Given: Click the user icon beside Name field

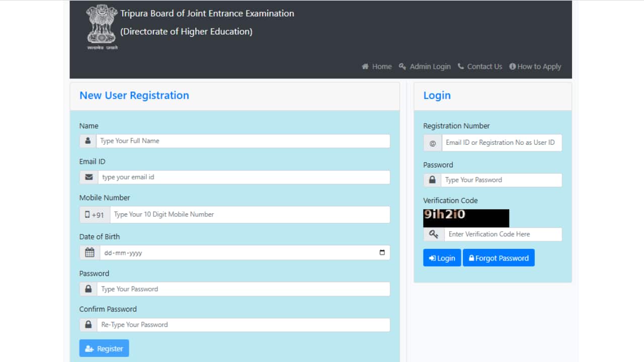Looking at the screenshot, I should pyautogui.click(x=88, y=141).
